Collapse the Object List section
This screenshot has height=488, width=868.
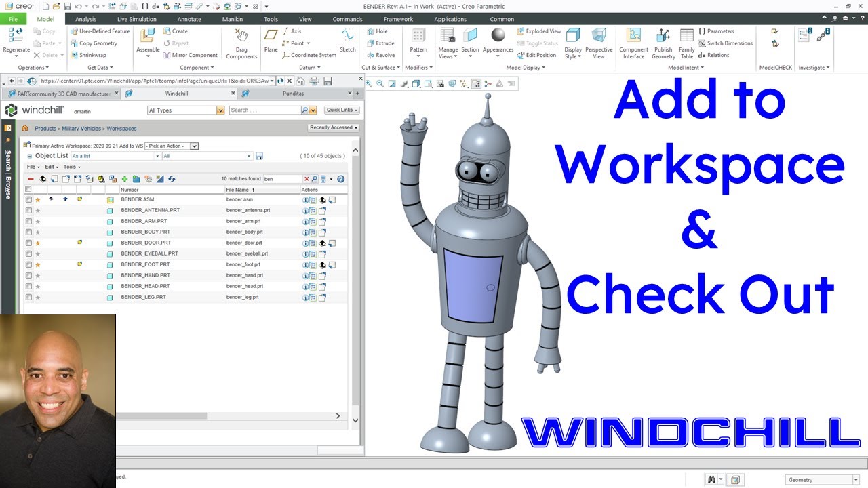pyautogui.click(x=29, y=157)
